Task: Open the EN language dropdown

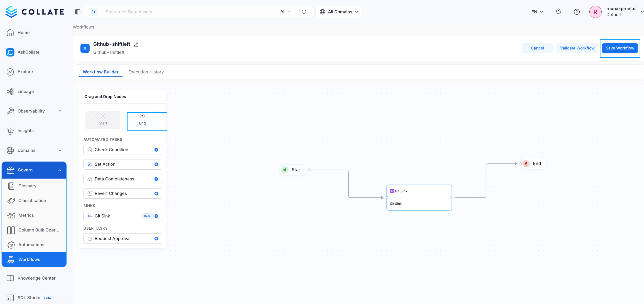Action: click(x=537, y=12)
